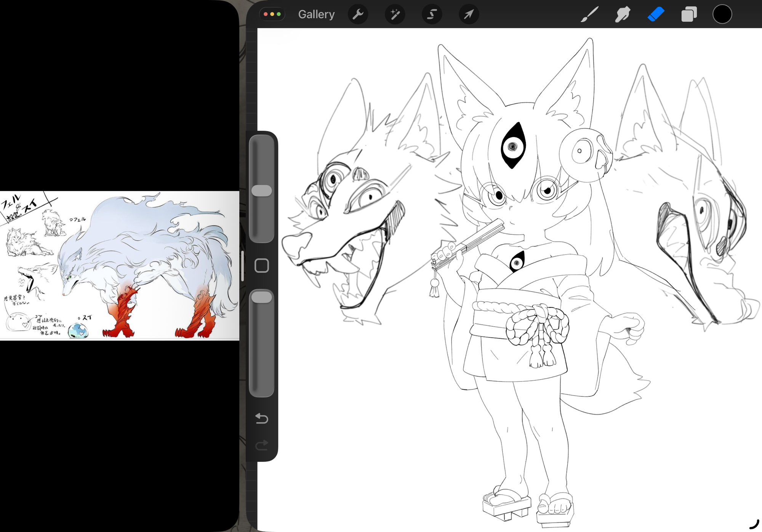The height and width of the screenshot is (532, 762).
Task: Select the Smudge finger tool
Action: (x=622, y=14)
